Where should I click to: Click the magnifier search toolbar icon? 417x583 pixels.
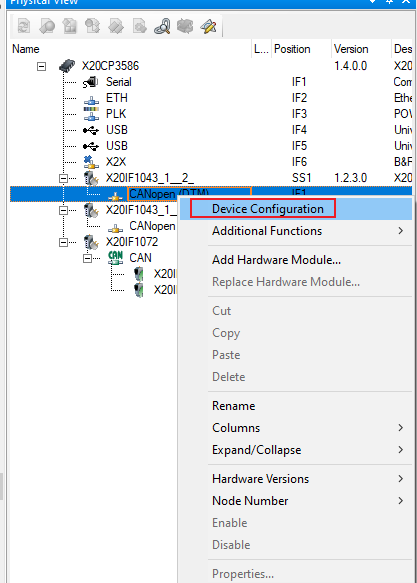pyautogui.click(x=162, y=26)
